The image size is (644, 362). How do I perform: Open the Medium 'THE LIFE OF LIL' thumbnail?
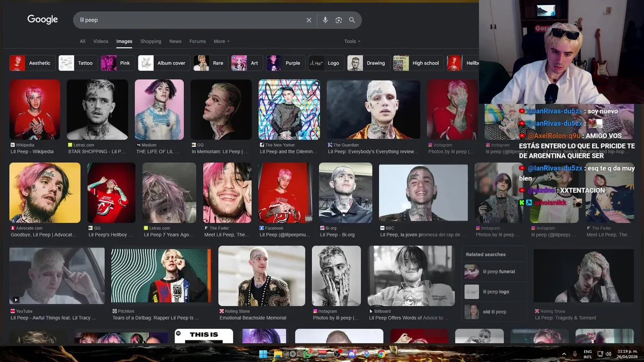(x=159, y=110)
